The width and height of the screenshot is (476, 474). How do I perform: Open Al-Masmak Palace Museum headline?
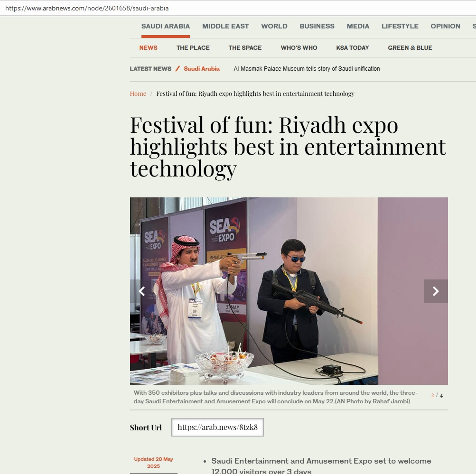coord(307,69)
